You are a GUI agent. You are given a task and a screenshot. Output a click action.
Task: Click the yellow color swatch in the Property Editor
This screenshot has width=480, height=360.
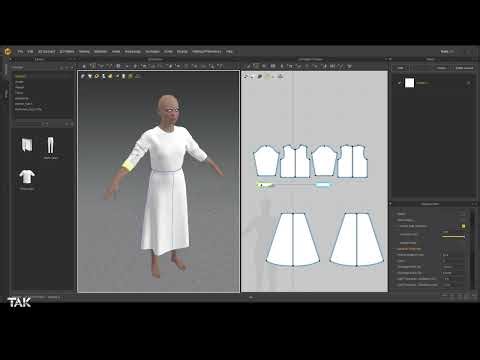tap(463, 226)
